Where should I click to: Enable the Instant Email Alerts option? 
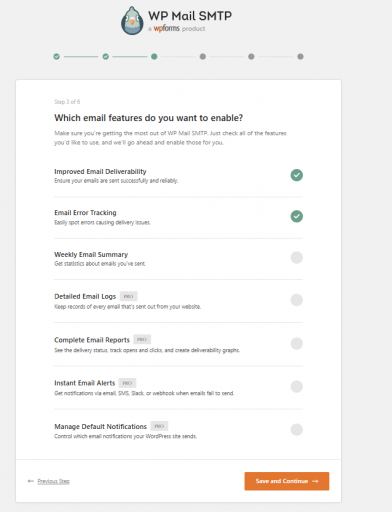[297, 387]
